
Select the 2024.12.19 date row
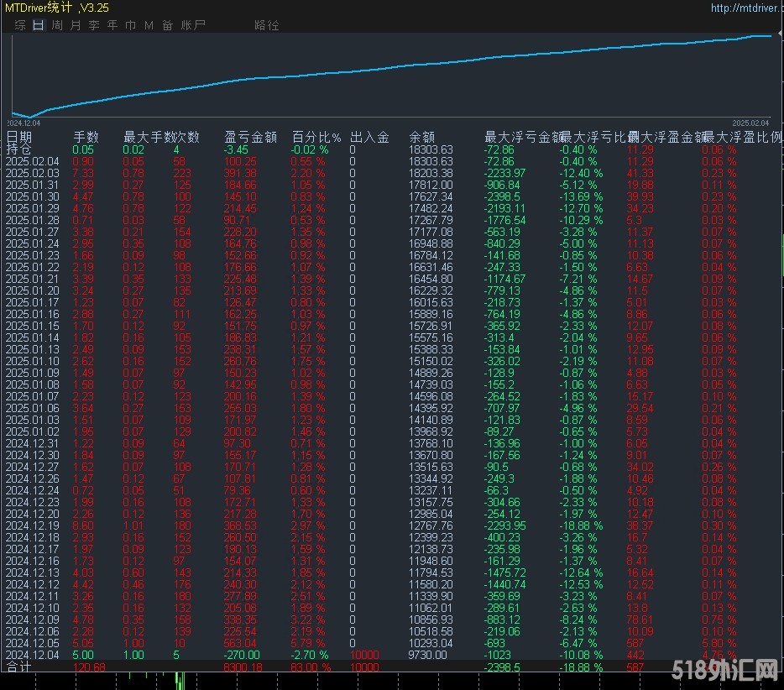(33, 525)
